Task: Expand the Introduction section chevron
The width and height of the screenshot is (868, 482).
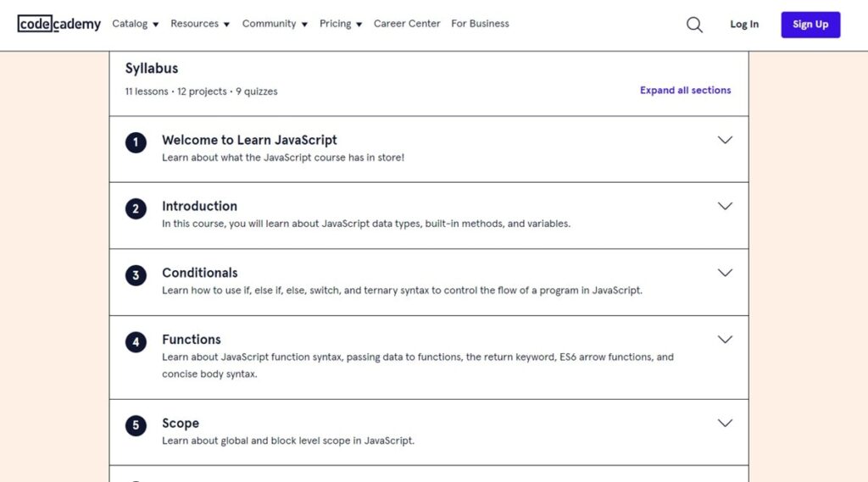Action: [725, 207]
